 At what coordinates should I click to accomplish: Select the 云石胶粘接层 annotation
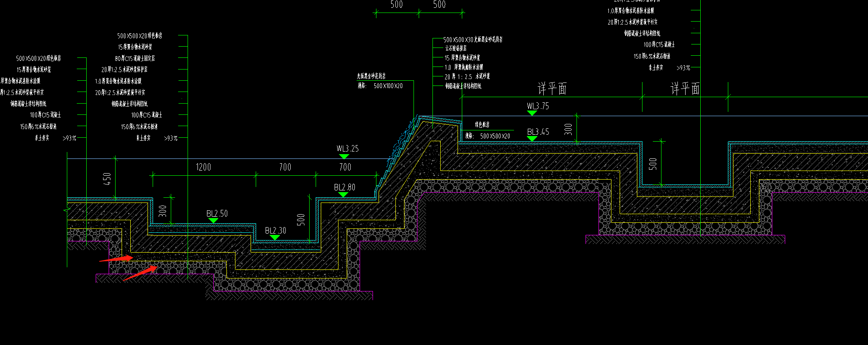[x=456, y=48]
